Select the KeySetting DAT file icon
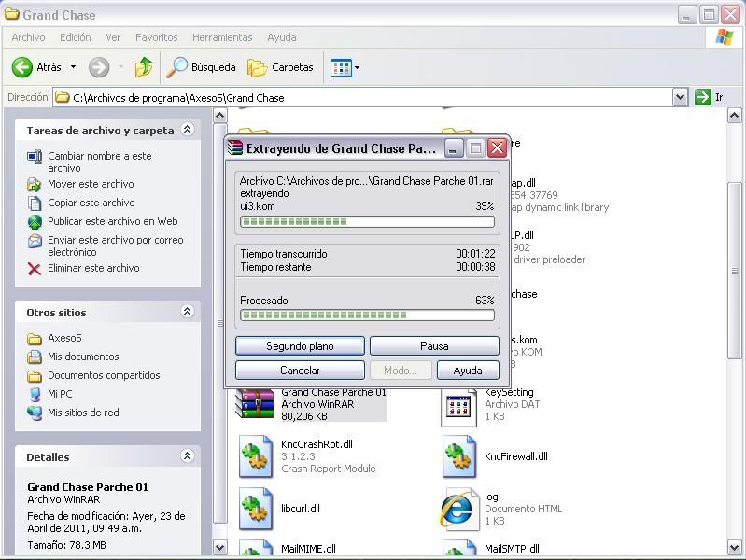 coord(458,405)
